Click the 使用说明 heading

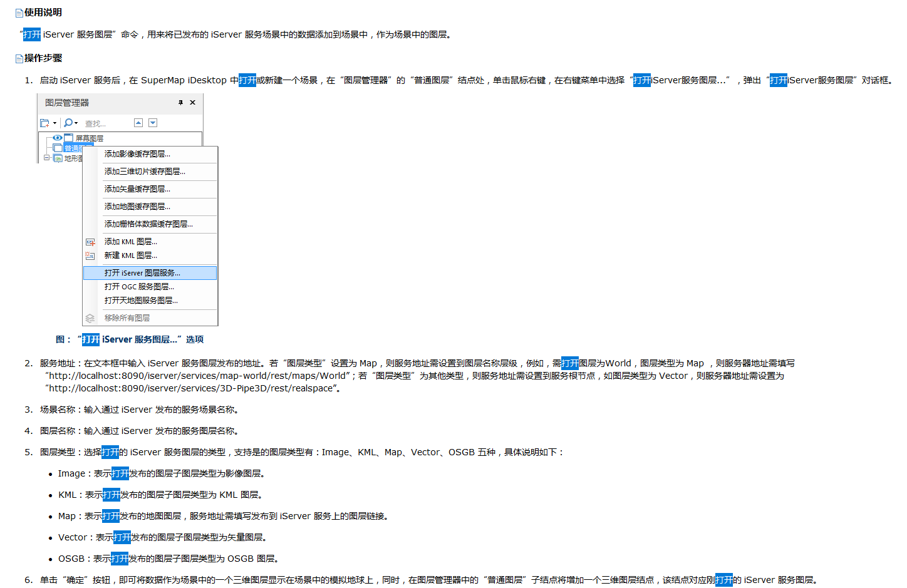(x=43, y=13)
